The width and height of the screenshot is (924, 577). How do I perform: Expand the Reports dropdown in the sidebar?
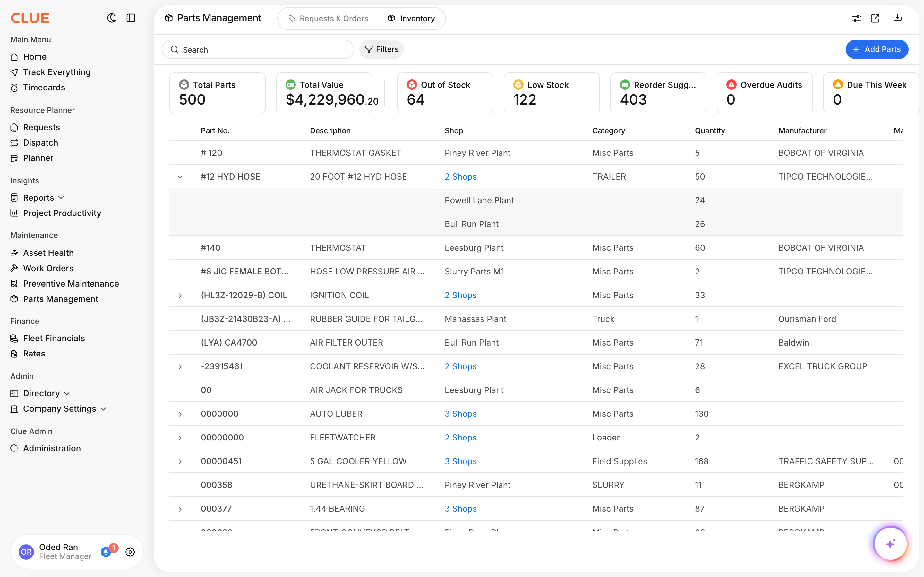point(62,197)
